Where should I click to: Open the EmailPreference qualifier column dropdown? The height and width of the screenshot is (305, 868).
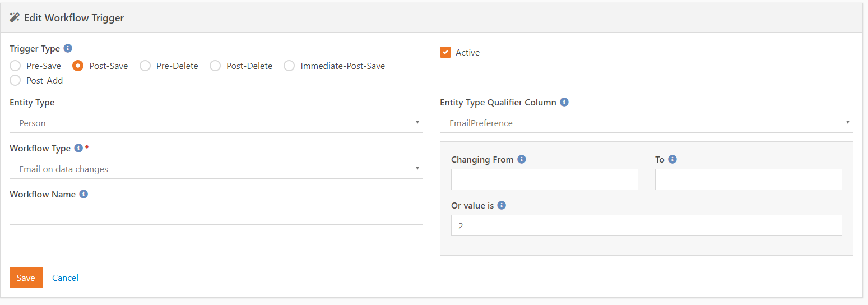click(x=646, y=123)
